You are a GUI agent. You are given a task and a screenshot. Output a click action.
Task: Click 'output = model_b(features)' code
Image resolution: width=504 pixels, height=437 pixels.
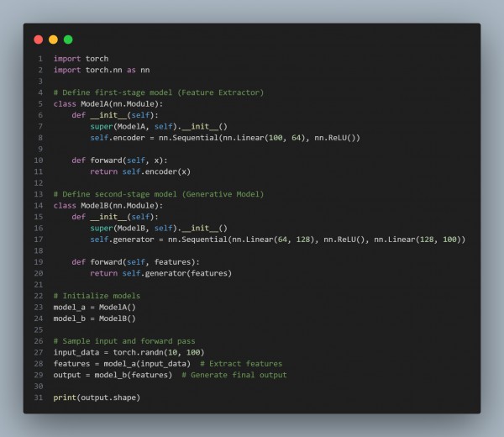113,375
